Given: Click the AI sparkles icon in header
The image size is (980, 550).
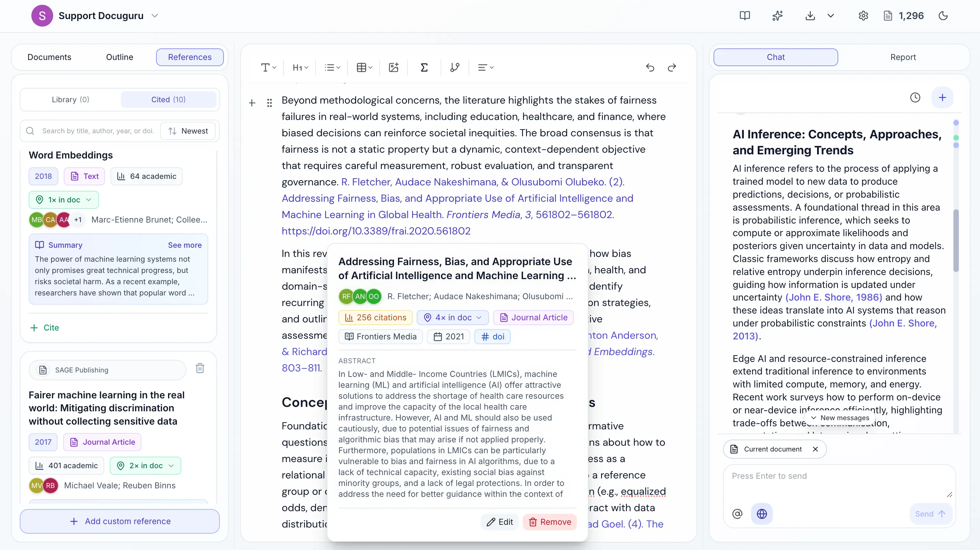Looking at the screenshot, I should (x=777, y=16).
